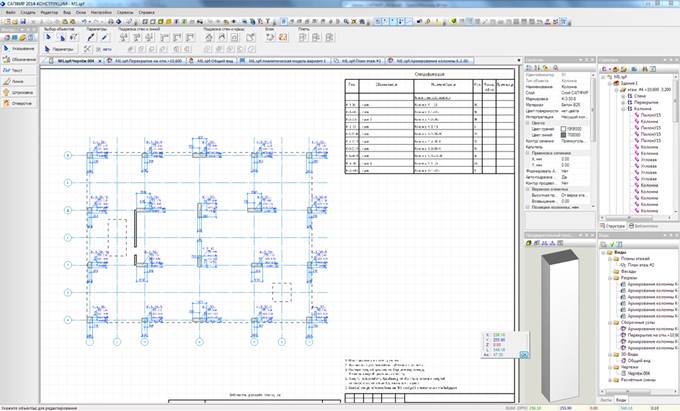Image resolution: width=680 pixels, height=411 pixels.
Task: Click the Цвет граней white color swatch
Action: click(563, 129)
